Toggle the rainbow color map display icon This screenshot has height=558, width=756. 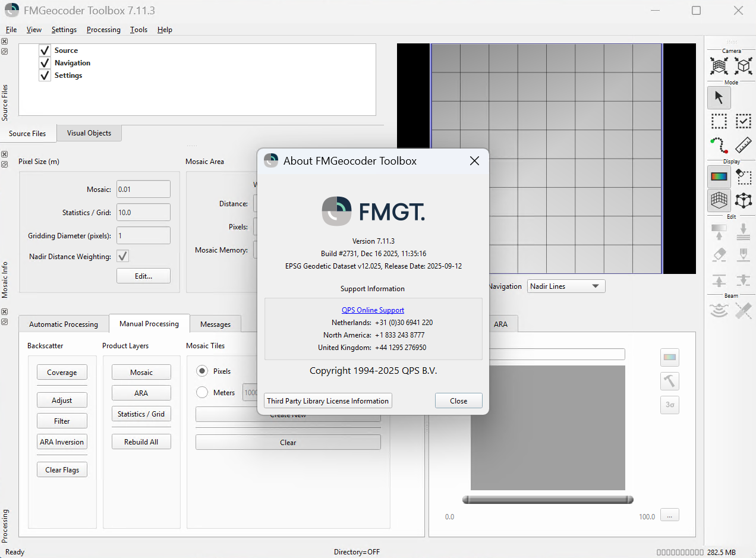719,176
